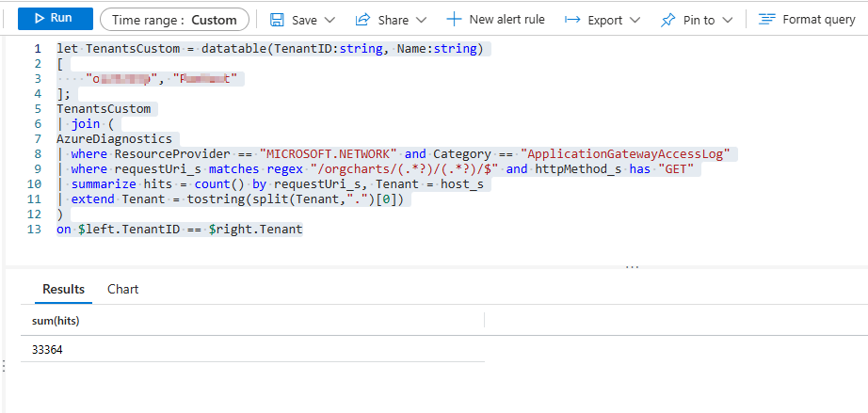This screenshot has width=868, height=413.
Task: Click line number 13 in editor gutter
Action: pyautogui.click(x=34, y=229)
